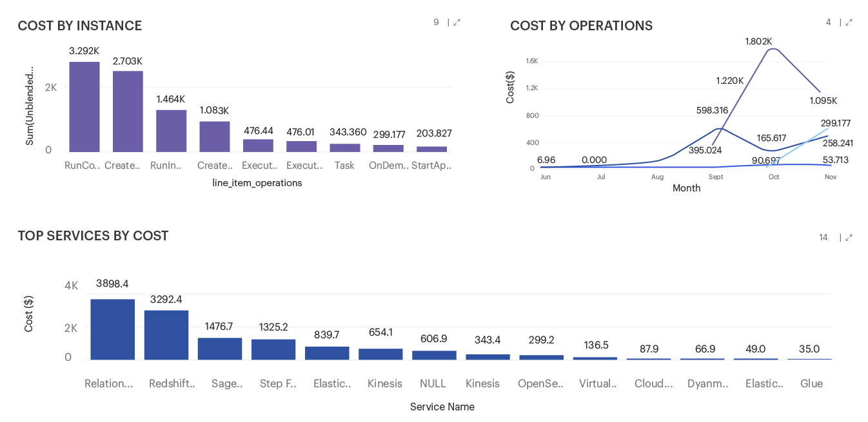Click the record count 14 beside Top Services
Image resolution: width=868 pixels, height=422 pixels.
[x=824, y=238]
